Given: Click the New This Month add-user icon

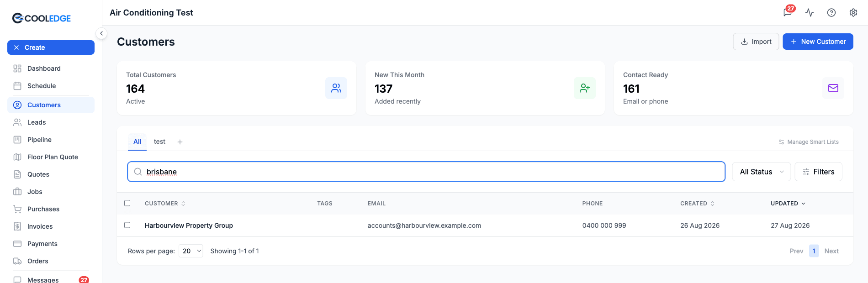Looking at the screenshot, I should pos(585,88).
